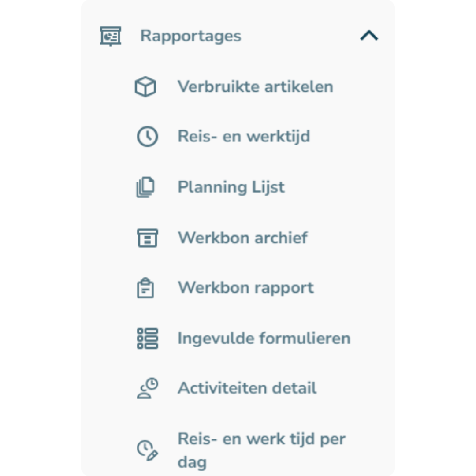Click the clipboard Werkbon rapport icon
Screen dimensions: 476x476
(145, 288)
